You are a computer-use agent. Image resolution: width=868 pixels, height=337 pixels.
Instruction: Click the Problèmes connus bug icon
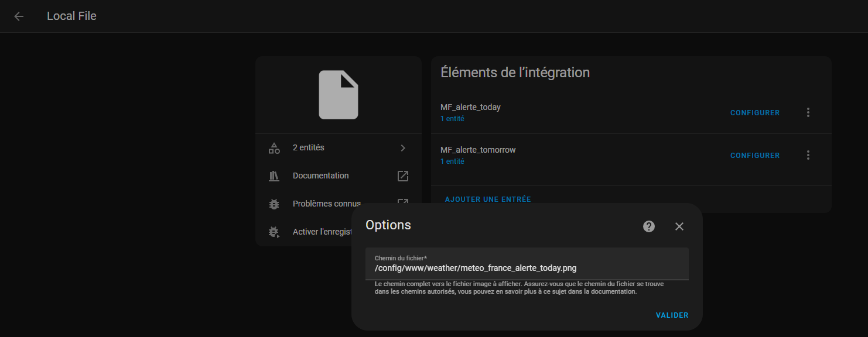[x=274, y=204]
